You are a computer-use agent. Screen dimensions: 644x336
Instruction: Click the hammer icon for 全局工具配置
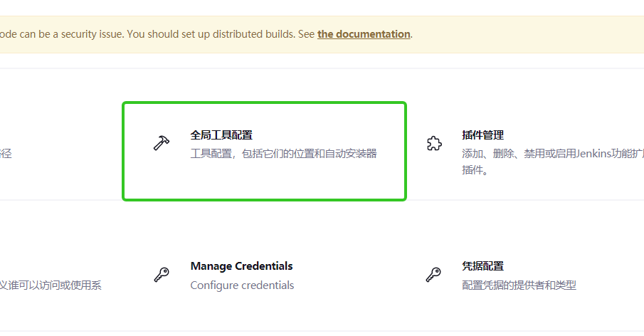[162, 143]
